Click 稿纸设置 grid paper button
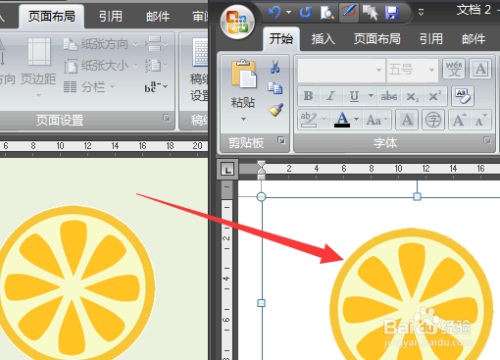This screenshot has height=360, width=500. point(199,70)
